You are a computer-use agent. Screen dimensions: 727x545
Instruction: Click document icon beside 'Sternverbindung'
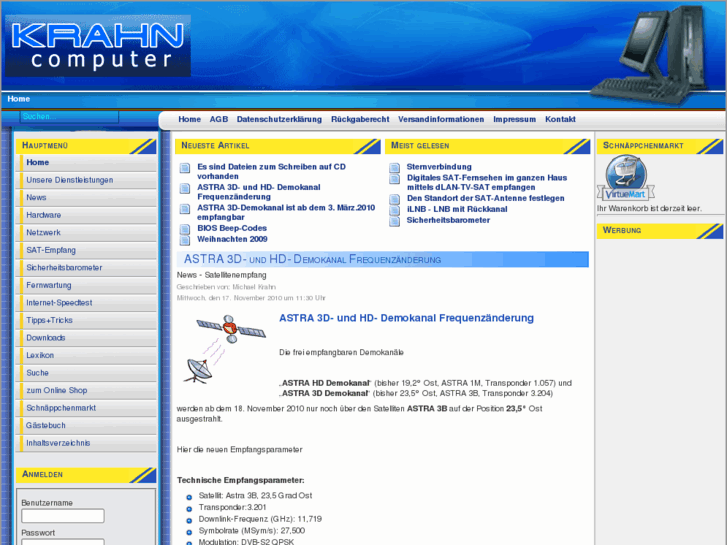(x=394, y=167)
